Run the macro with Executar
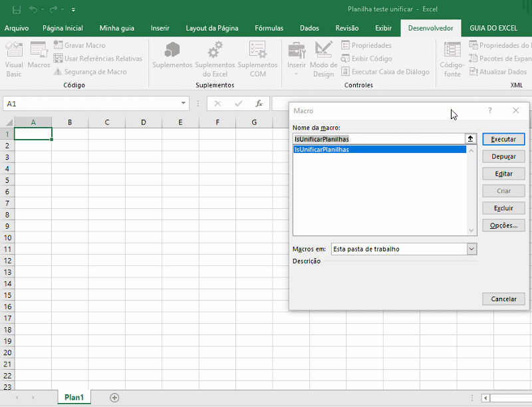Screen dimensions: 532x407 click(x=503, y=140)
